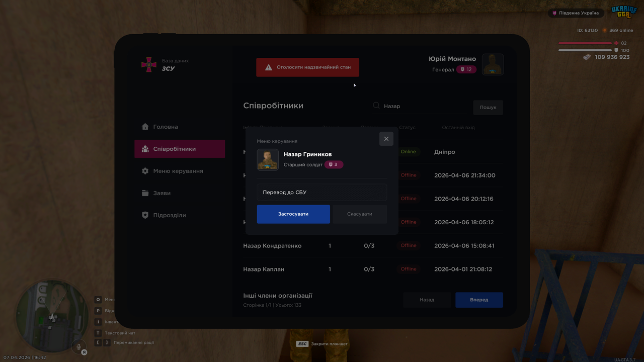Click the Ukraine GTA logo
The width and height of the screenshot is (644, 362).
624,12
